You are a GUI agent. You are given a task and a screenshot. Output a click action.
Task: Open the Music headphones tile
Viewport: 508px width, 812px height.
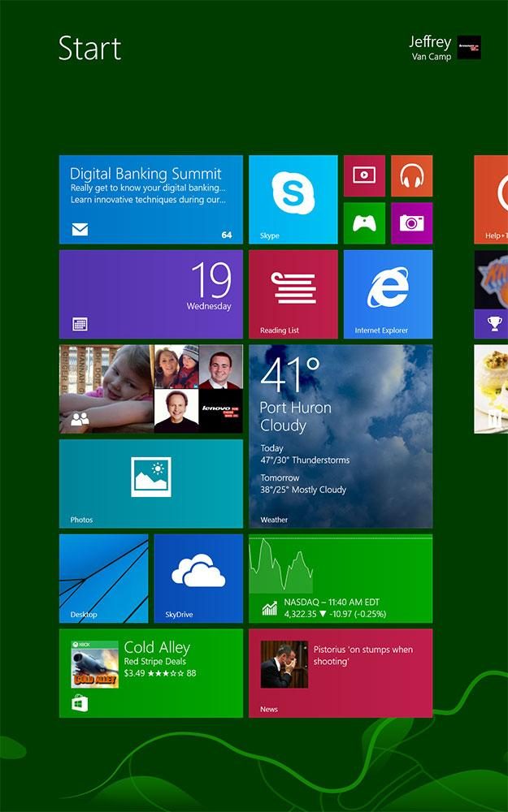411,176
